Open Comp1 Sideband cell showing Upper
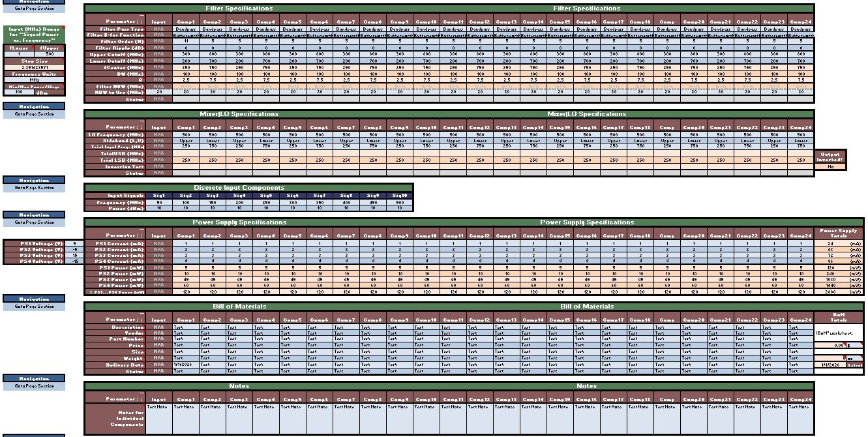The image size is (868, 437). [x=186, y=141]
